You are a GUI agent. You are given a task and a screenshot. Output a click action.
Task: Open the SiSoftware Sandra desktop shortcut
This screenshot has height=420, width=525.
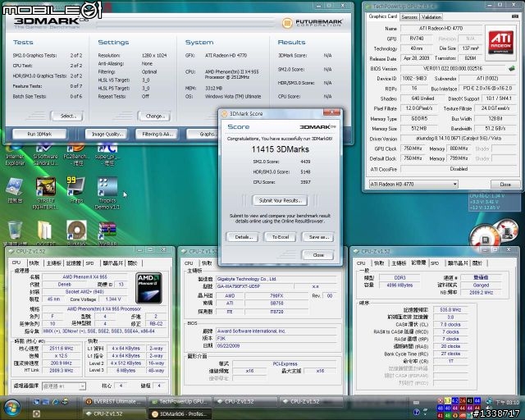46,155
